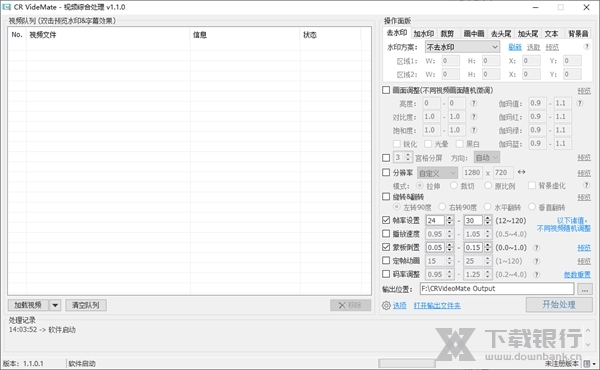Click the 打开输出文件夹 link
The width and height of the screenshot is (600, 370).
[x=437, y=305]
